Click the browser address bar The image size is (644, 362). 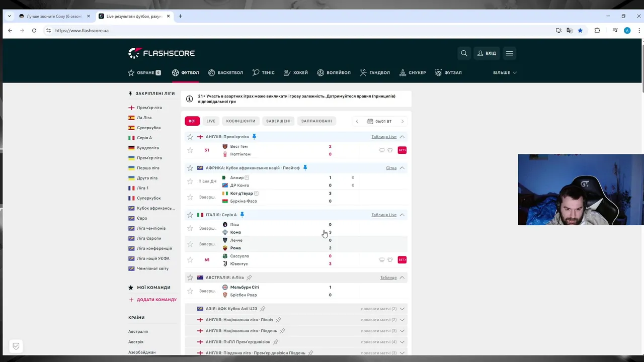tap(302, 31)
